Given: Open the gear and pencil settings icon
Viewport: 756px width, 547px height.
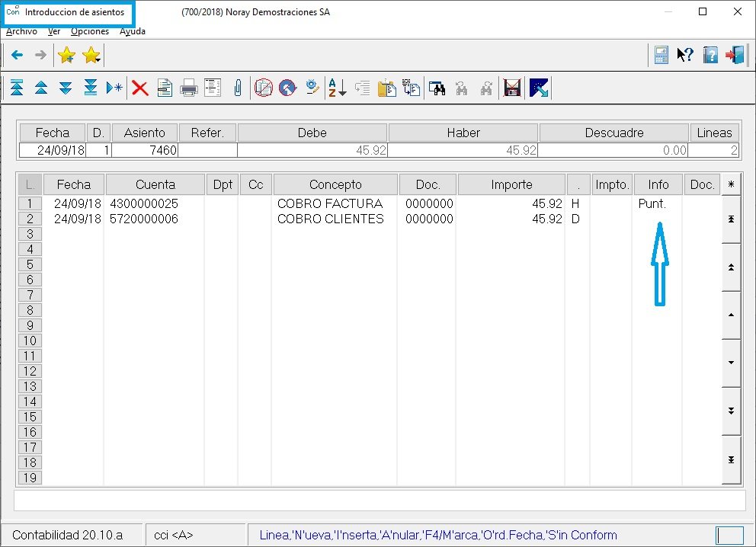Looking at the screenshot, I should tap(312, 88).
